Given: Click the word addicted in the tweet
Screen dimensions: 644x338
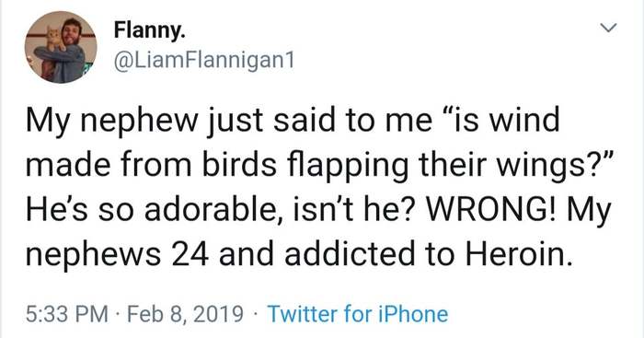Looking at the screenshot, I should [x=350, y=253].
